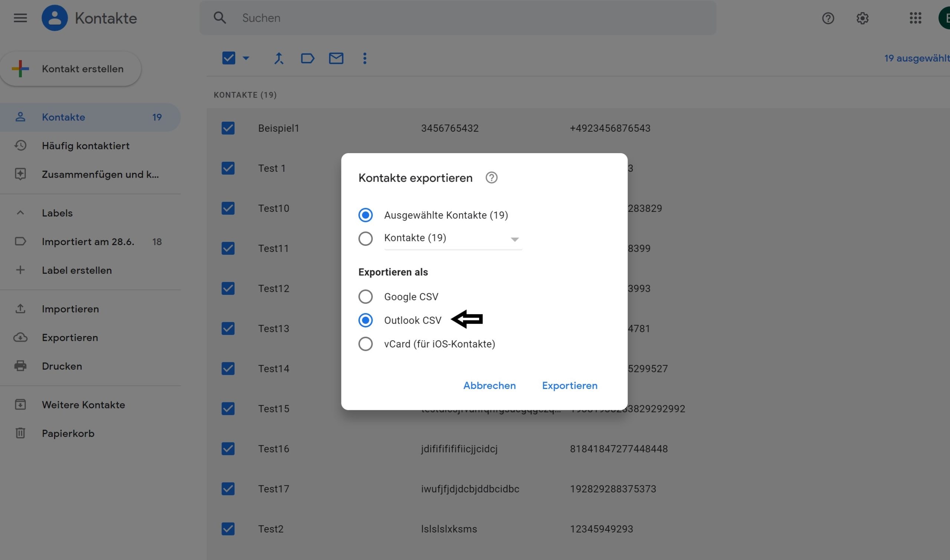Click help icon beside Kontakte exportieren
Image resolution: width=950 pixels, height=560 pixels.
pyautogui.click(x=491, y=178)
